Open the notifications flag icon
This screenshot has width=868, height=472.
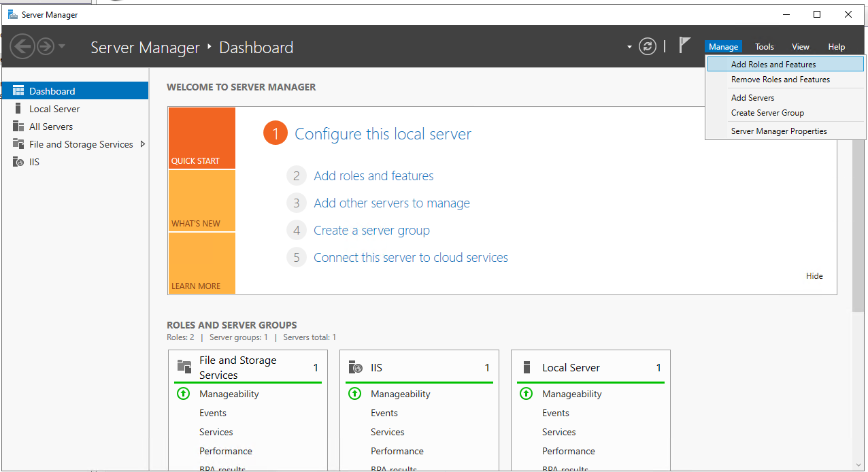click(x=684, y=46)
